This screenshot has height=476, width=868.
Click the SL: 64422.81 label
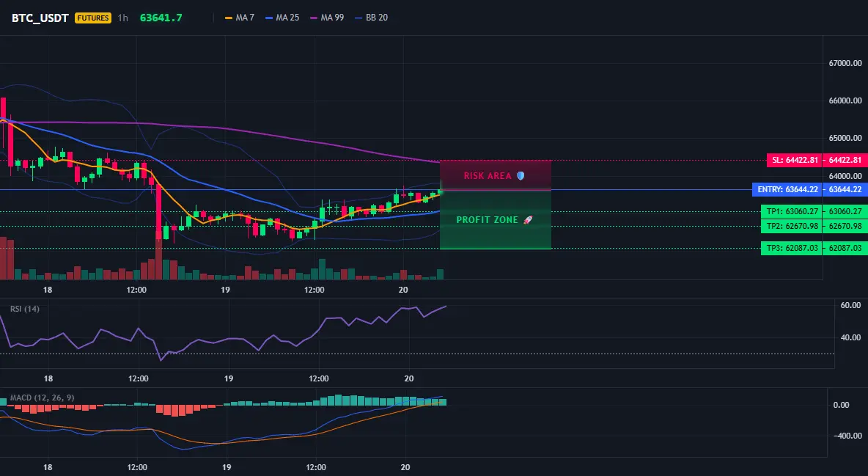(x=794, y=160)
